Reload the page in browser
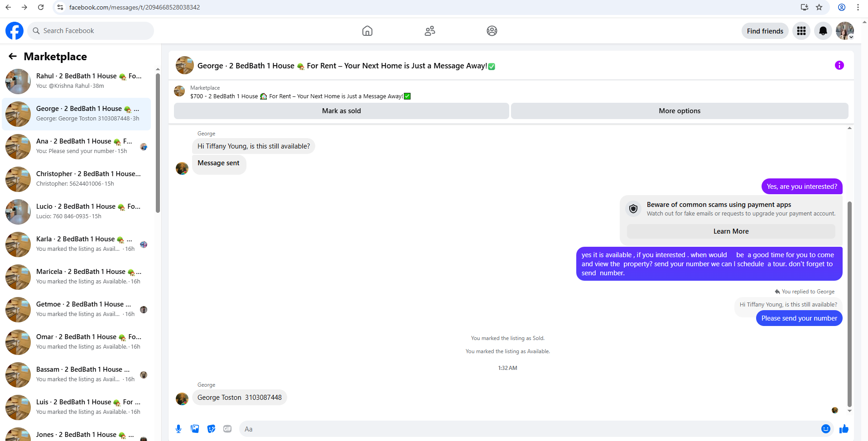This screenshot has width=868, height=441. pyautogui.click(x=41, y=7)
